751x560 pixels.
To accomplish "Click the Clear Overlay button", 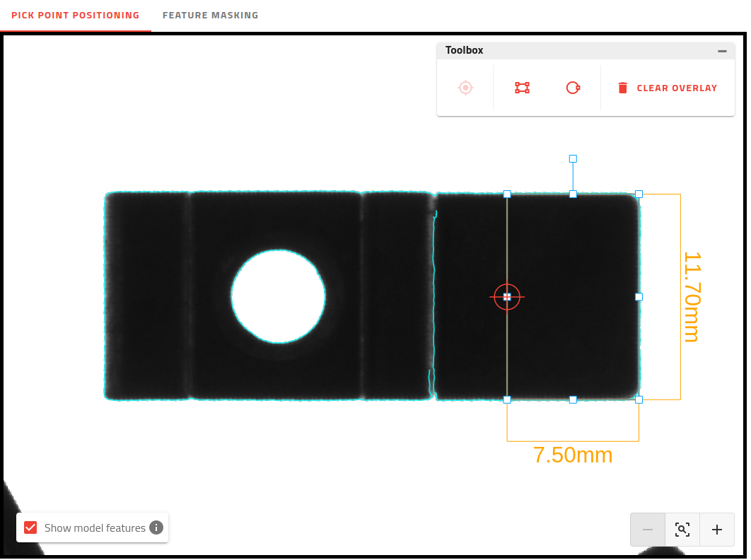I will click(668, 88).
